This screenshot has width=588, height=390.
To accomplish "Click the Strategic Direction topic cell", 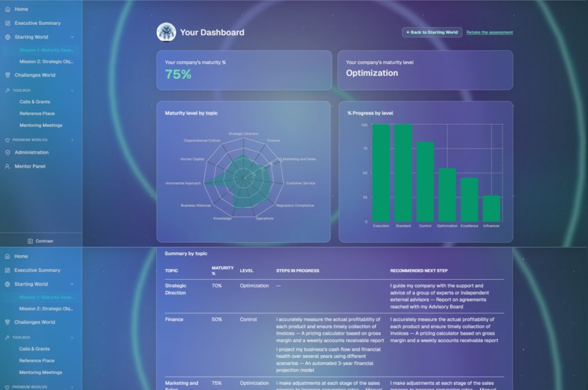I will coord(176,289).
